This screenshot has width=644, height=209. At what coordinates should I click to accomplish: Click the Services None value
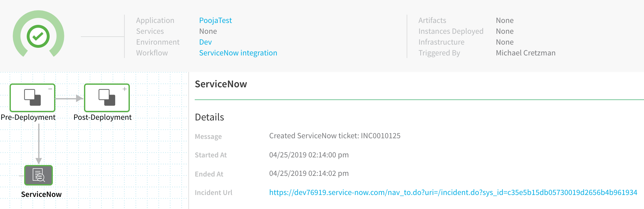pos(208,31)
